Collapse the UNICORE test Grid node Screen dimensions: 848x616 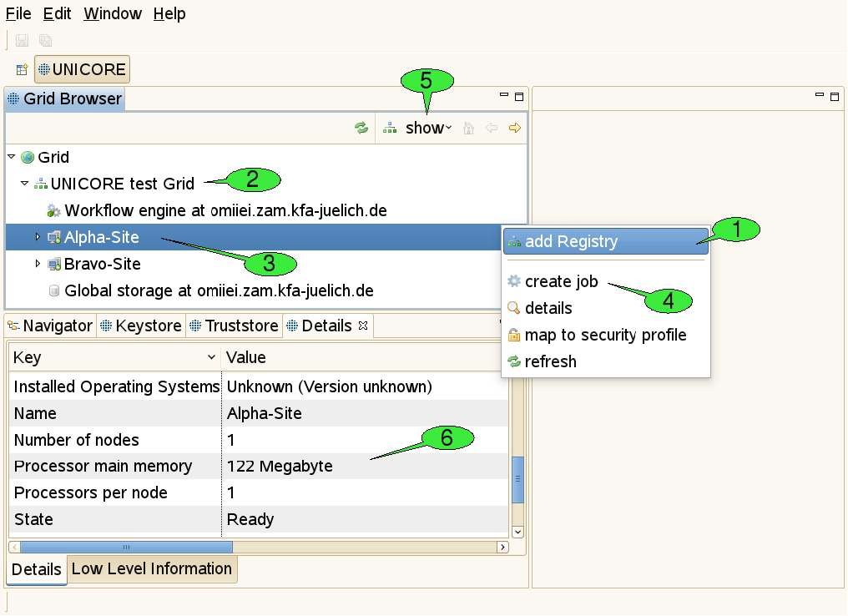tap(24, 184)
